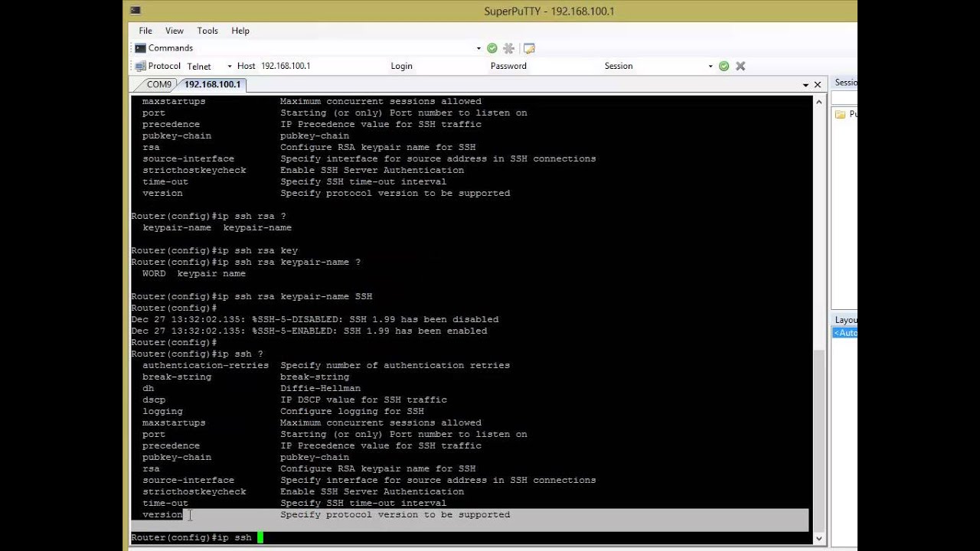Click the green connect checkmark icon
This screenshot has width=980, height=551.
tap(724, 66)
